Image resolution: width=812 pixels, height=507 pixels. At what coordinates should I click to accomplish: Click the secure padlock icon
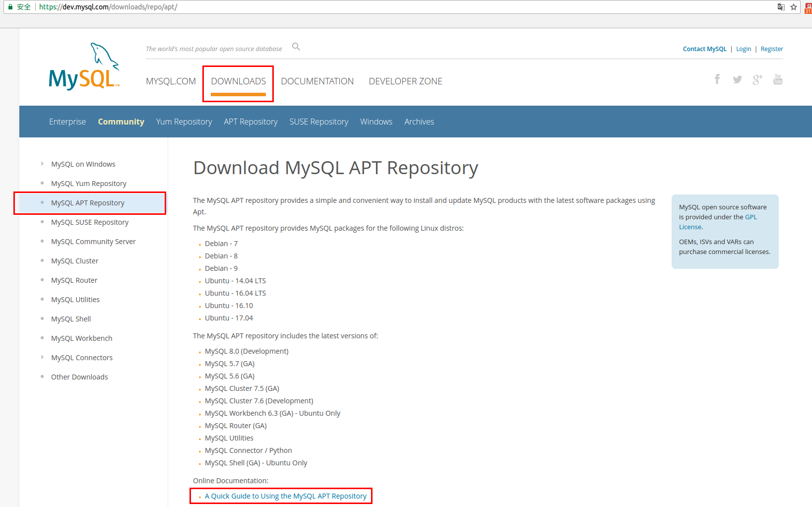coord(10,7)
